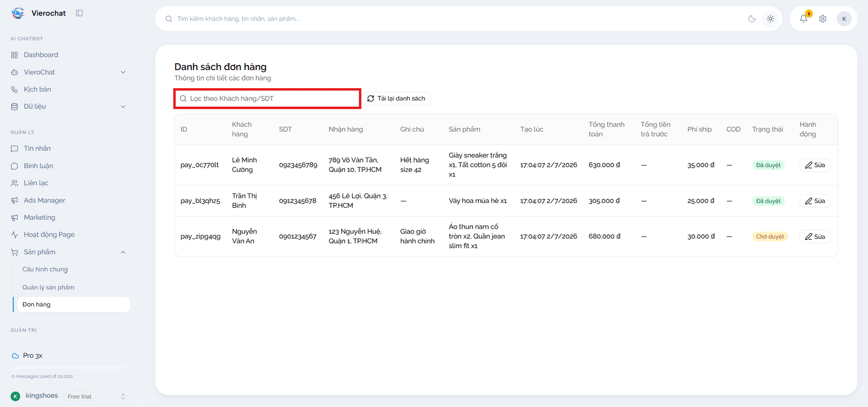Click the Pro 3x cloud icon
The image size is (868, 407).
(x=15, y=356)
